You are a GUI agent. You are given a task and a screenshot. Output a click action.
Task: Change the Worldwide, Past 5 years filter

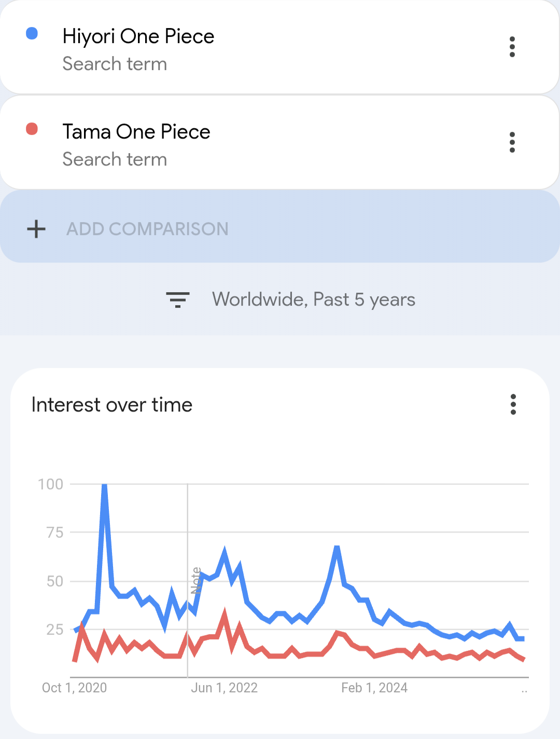pos(313,299)
